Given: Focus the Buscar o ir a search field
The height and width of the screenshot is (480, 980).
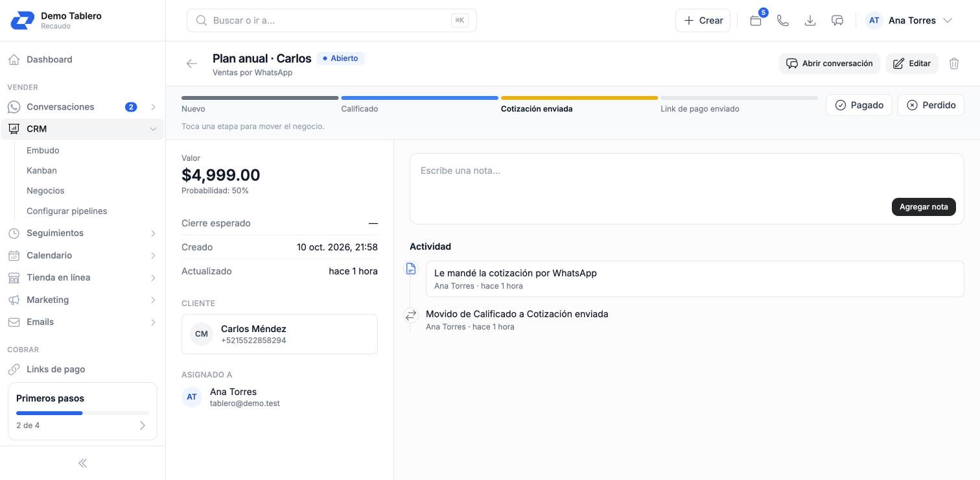Looking at the screenshot, I should [x=332, y=21].
